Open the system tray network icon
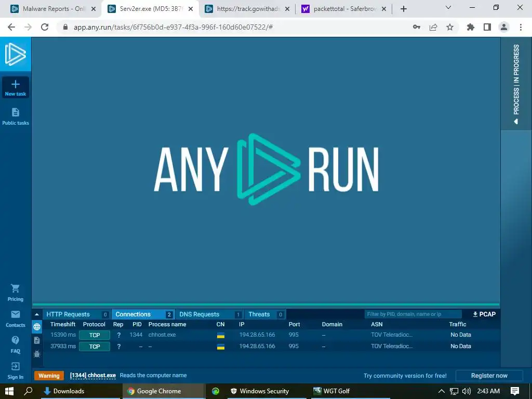 pos(454,391)
